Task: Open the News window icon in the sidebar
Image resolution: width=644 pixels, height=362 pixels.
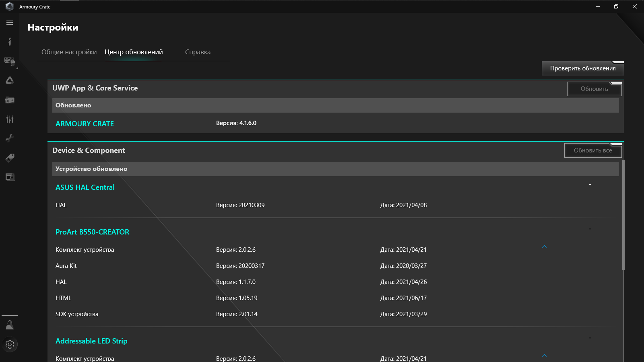Action: [10, 177]
